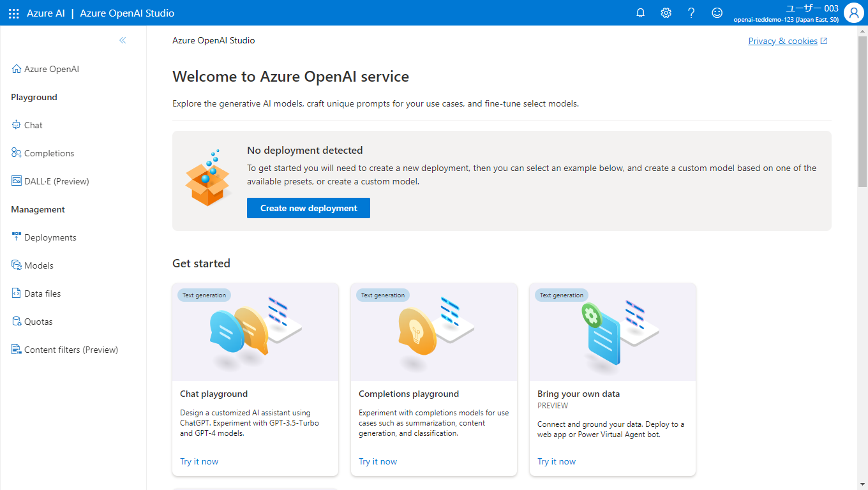Click Try it now under Chat playground

click(199, 461)
